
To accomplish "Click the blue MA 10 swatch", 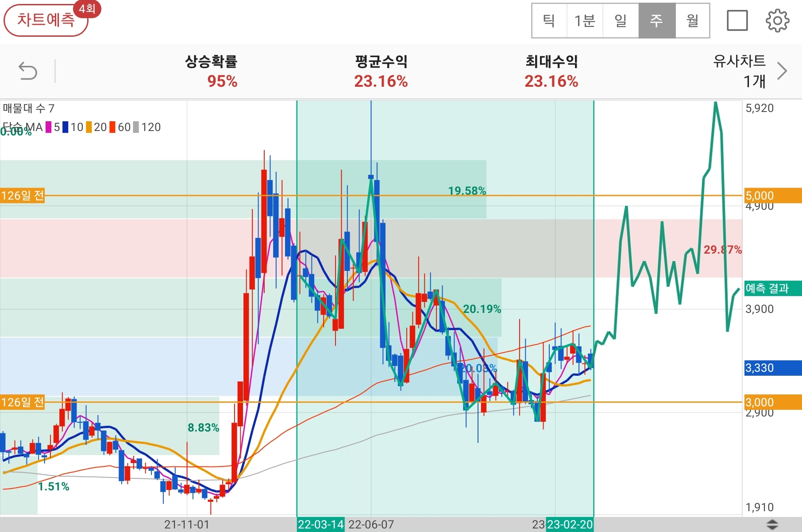I will point(66,127).
